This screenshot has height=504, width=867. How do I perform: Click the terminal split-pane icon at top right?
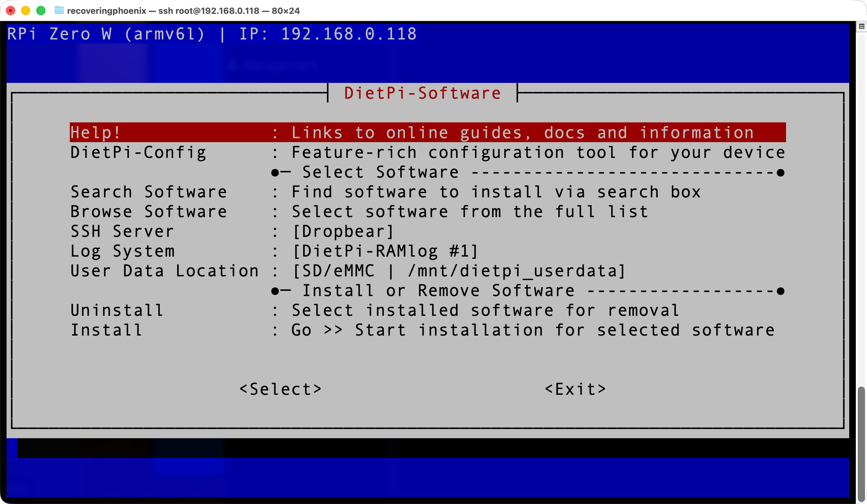(x=861, y=26)
